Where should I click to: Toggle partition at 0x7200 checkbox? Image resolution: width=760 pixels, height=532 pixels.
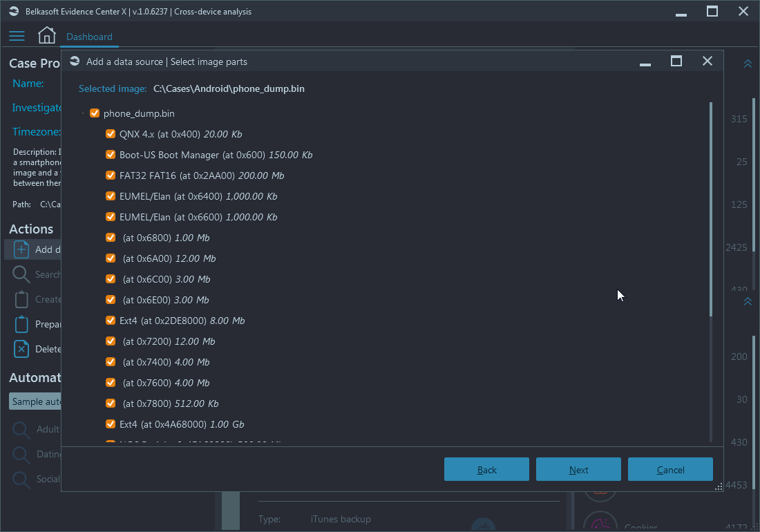(111, 341)
